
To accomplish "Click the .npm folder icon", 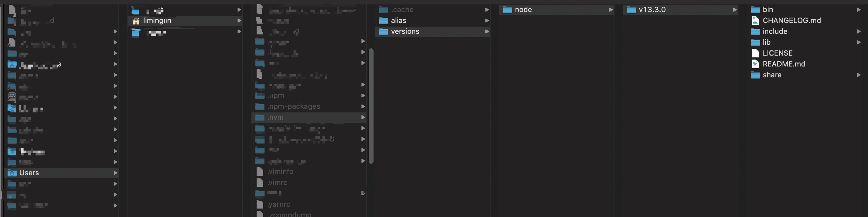I will pyautogui.click(x=260, y=96).
